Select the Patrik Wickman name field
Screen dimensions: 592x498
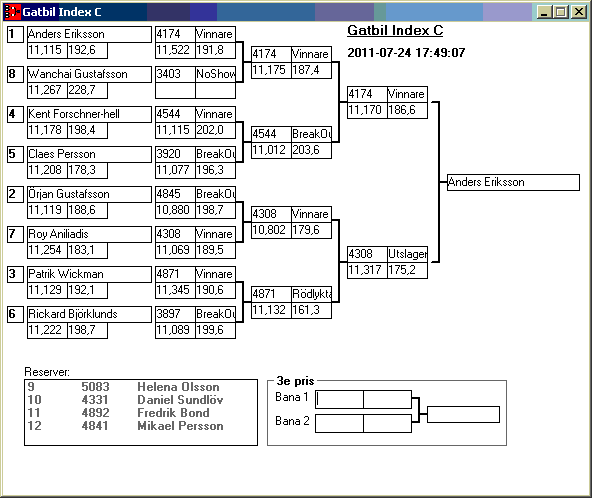(x=89, y=274)
